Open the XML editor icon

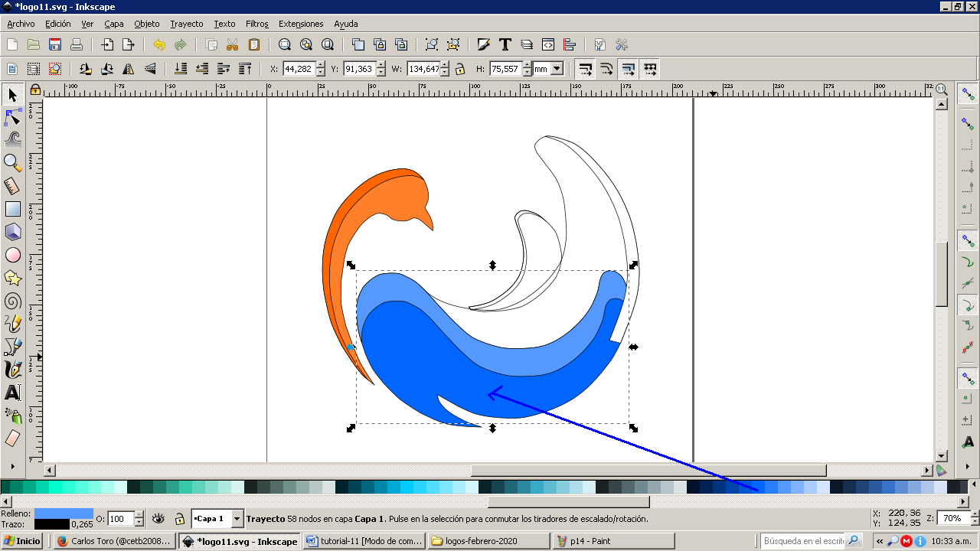tap(548, 44)
